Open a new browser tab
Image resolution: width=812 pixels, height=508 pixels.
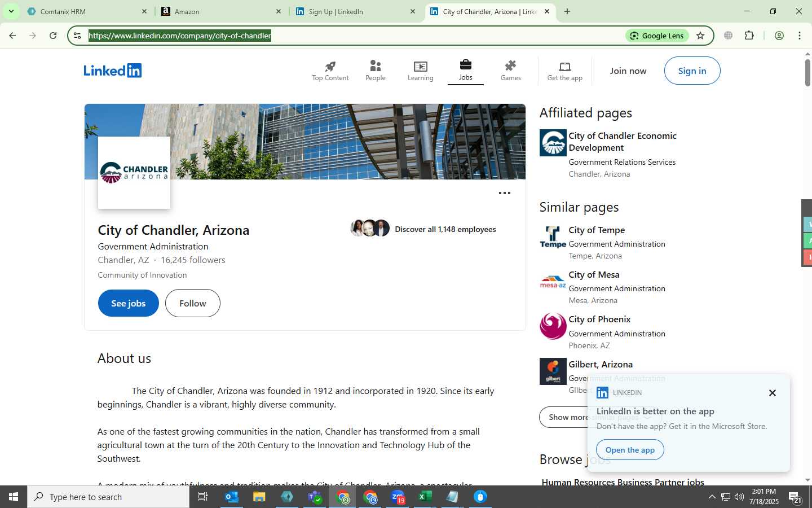(567, 11)
